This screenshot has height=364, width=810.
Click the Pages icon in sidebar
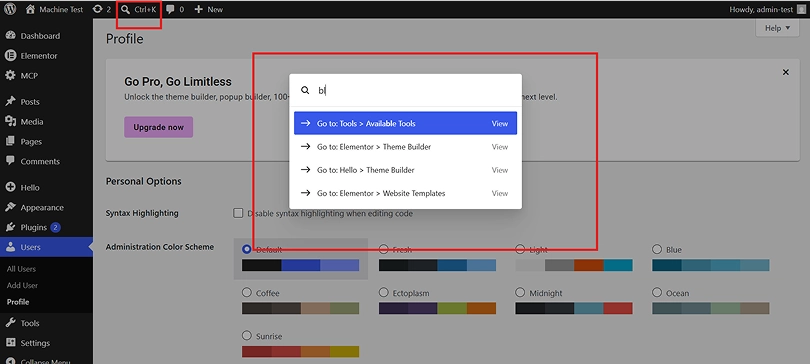point(10,141)
